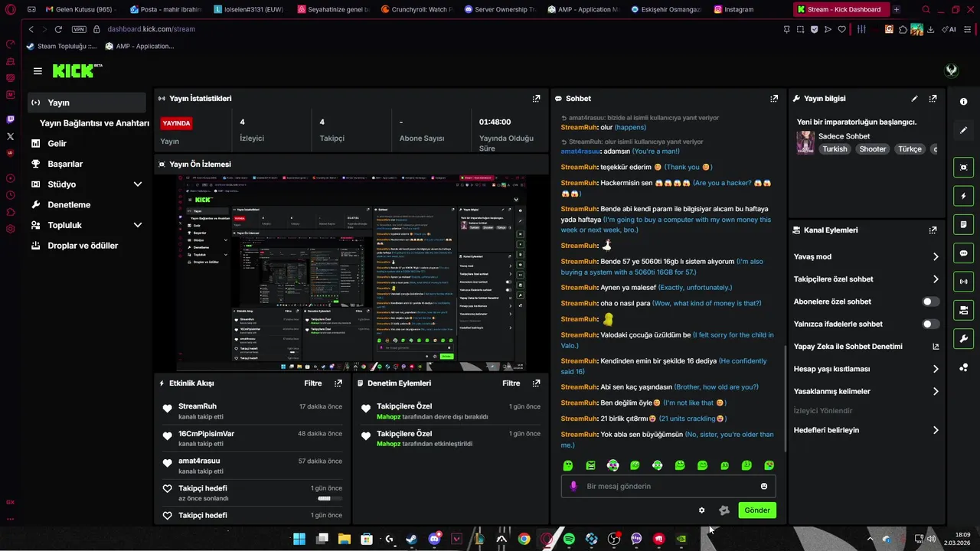Open chat settings gear icon
Viewport: 980px width, 551px height.
point(701,510)
